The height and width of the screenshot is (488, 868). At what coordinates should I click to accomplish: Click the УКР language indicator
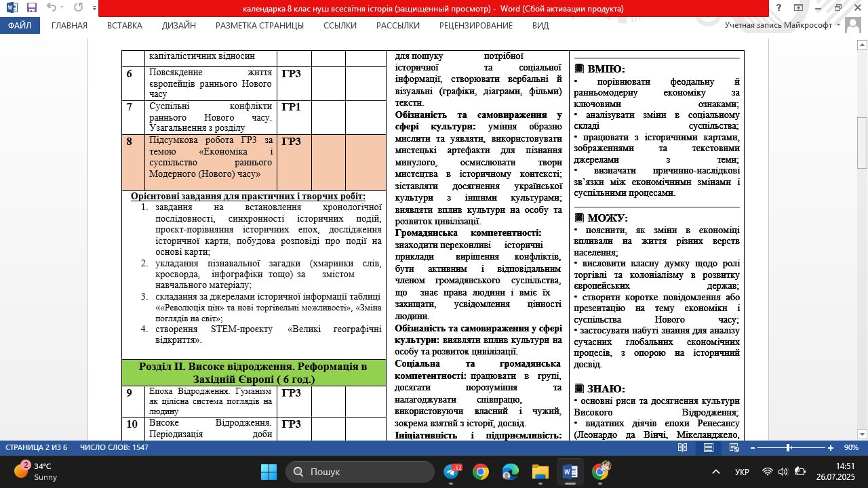coord(742,472)
